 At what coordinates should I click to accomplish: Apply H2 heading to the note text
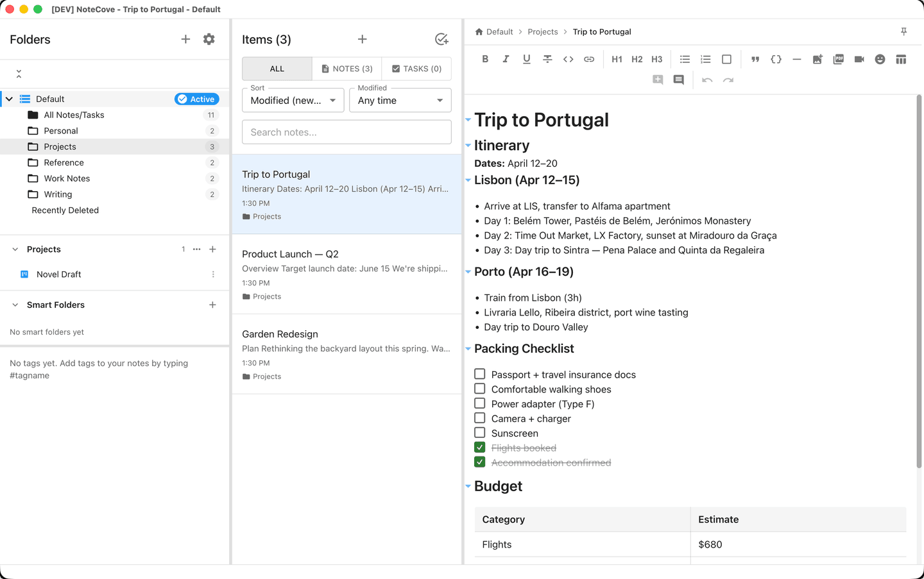[637, 58]
